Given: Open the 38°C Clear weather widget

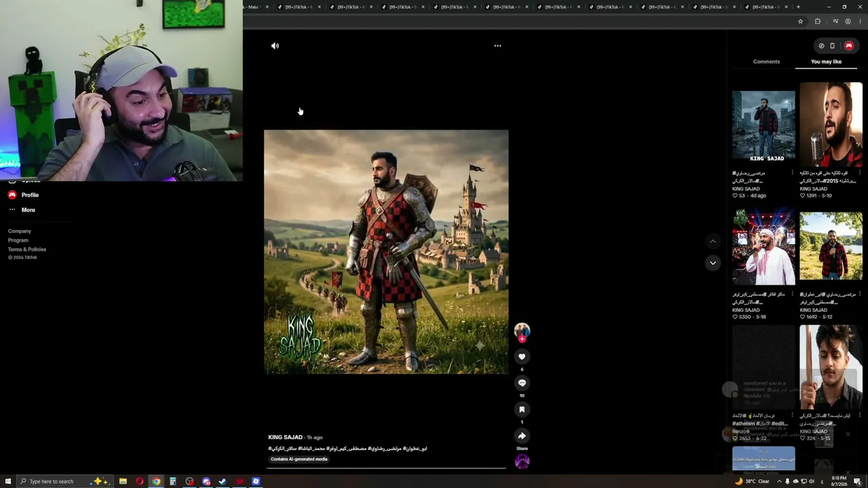Looking at the screenshot, I should (752, 481).
